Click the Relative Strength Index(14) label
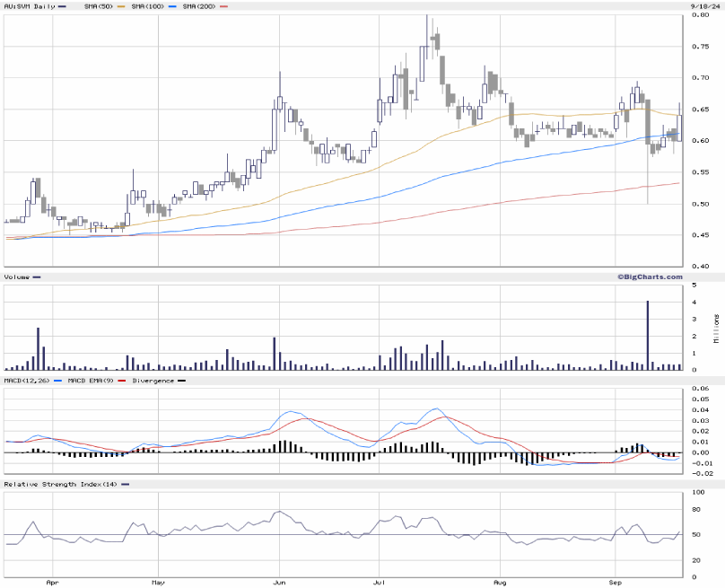 pos(59,484)
